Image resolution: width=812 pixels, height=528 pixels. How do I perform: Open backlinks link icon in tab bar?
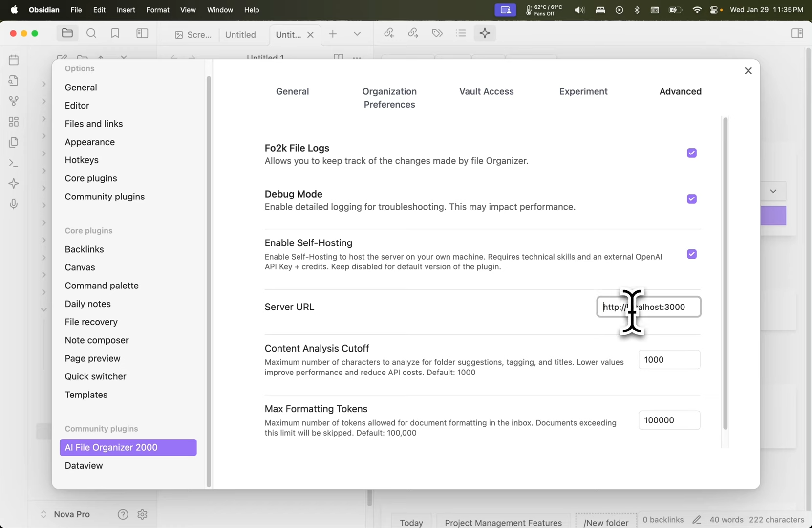(389, 33)
